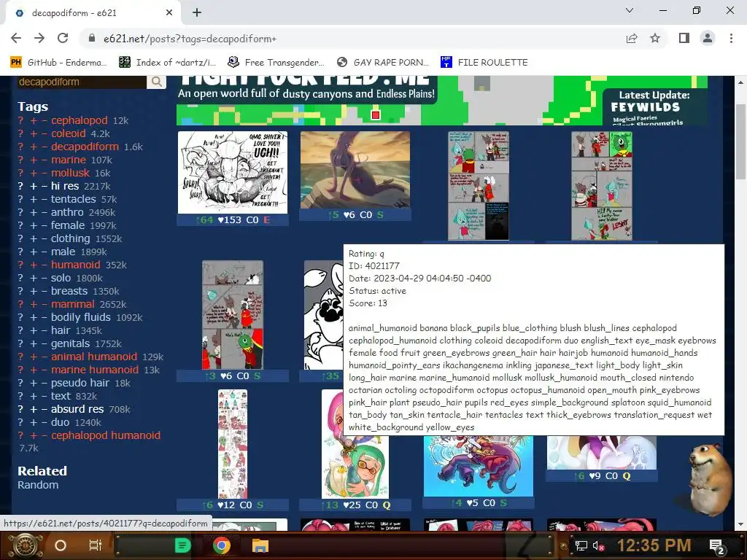This screenshot has height=560, width=747.
Task: Open the seaside sunset thumbnail rated S
Action: tap(355, 170)
